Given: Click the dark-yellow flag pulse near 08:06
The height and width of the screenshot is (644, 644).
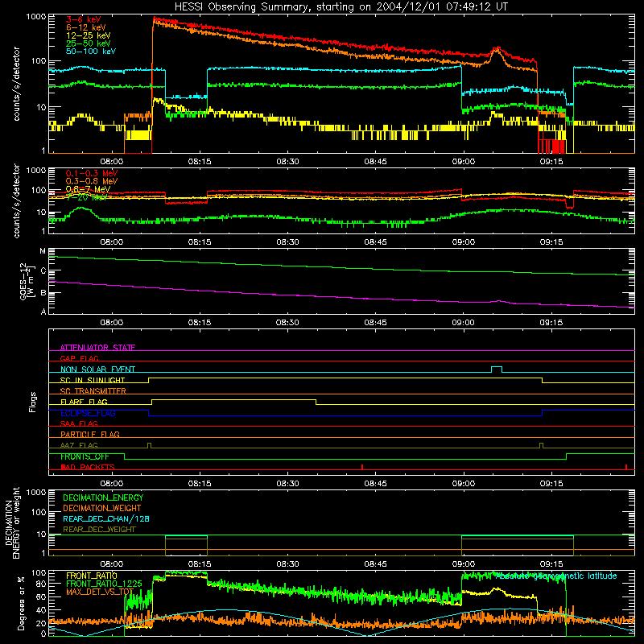Looking at the screenshot, I should [x=149, y=445].
